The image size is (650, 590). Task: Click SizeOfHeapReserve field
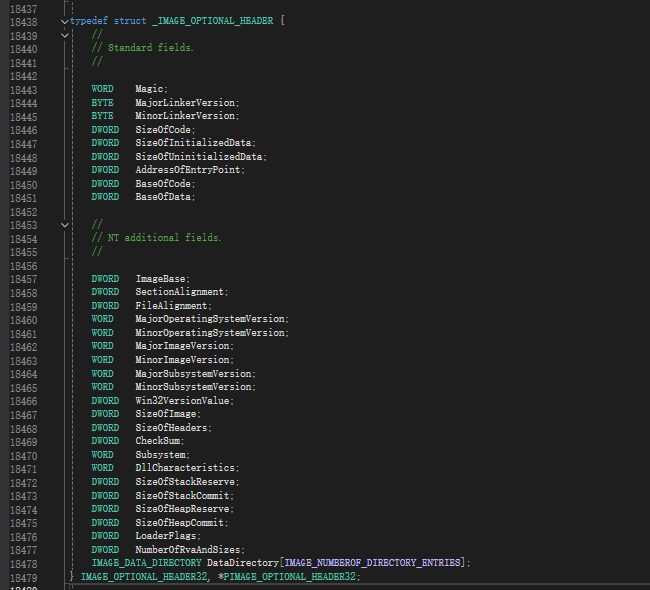182,509
